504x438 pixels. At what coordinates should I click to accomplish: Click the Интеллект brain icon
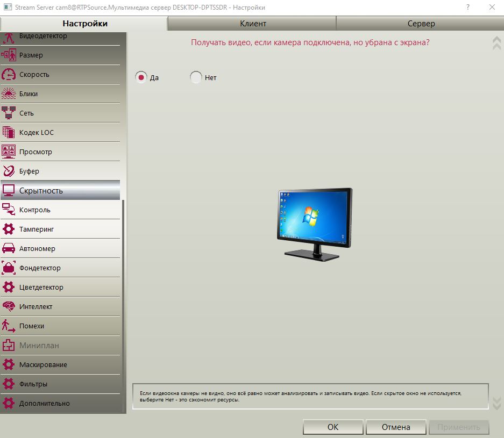pyautogui.click(x=9, y=306)
